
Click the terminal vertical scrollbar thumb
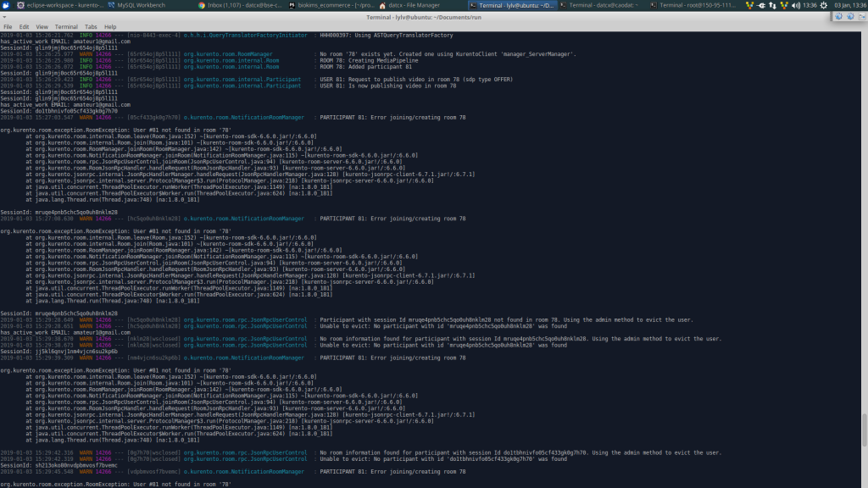[864, 430]
